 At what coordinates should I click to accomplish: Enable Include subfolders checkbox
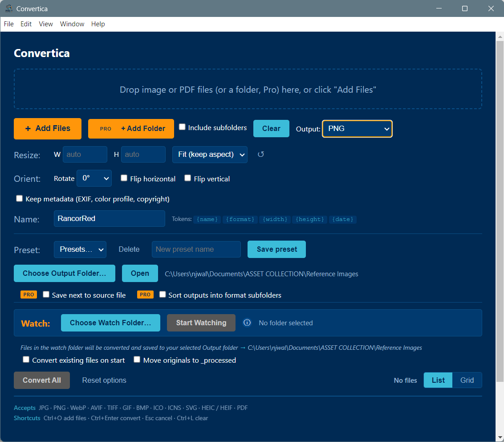182,127
